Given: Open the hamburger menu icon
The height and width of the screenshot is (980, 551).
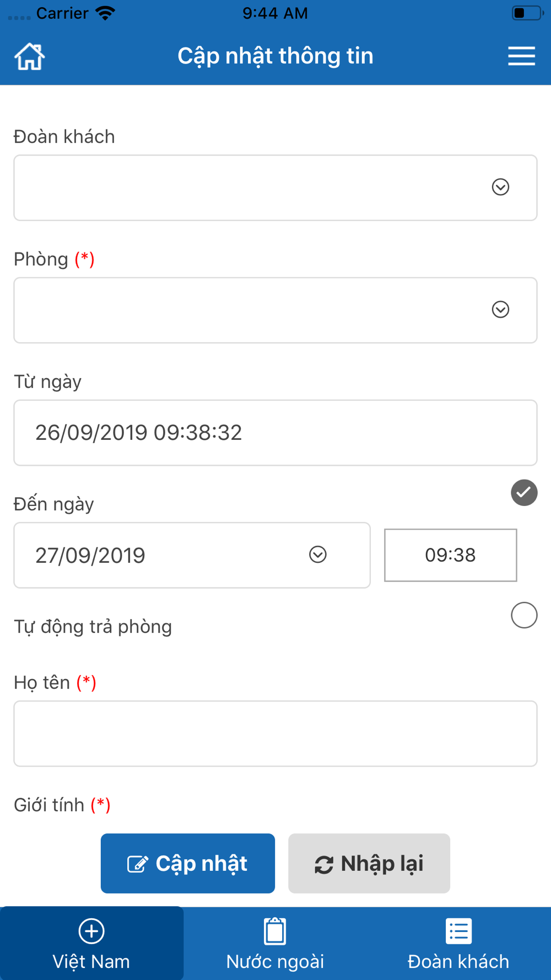Looking at the screenshot, I should tap(521, 56).
